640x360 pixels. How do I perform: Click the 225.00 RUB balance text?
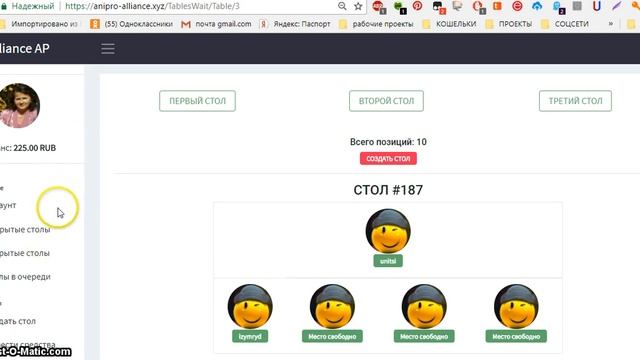coord(34,148)
